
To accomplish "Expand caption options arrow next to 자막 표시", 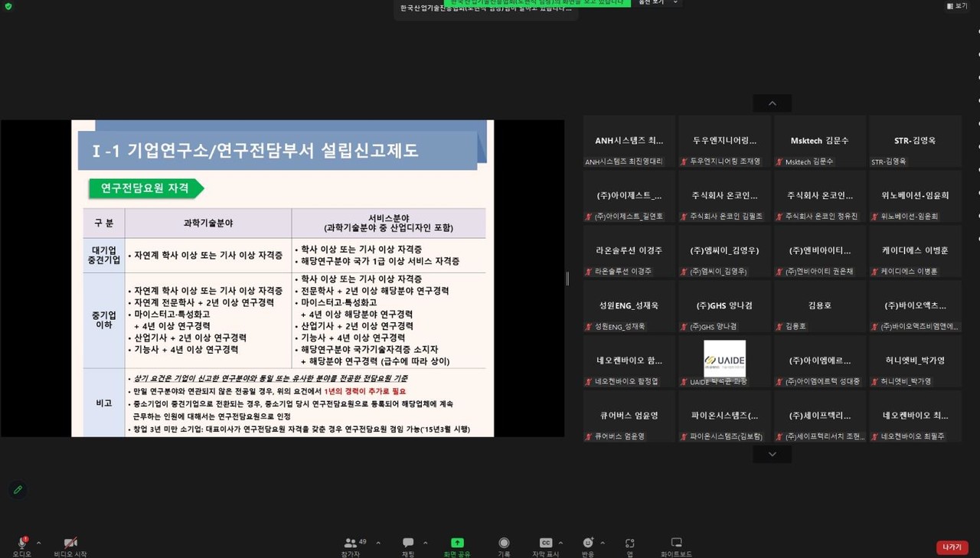I will pyautogui.click(x=560, y=543).
